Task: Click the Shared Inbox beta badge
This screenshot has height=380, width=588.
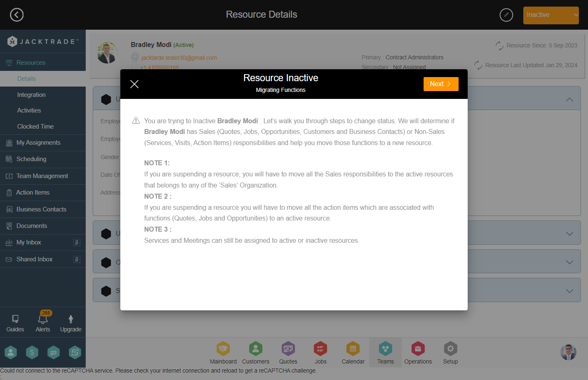Action: tap(77, 259)
